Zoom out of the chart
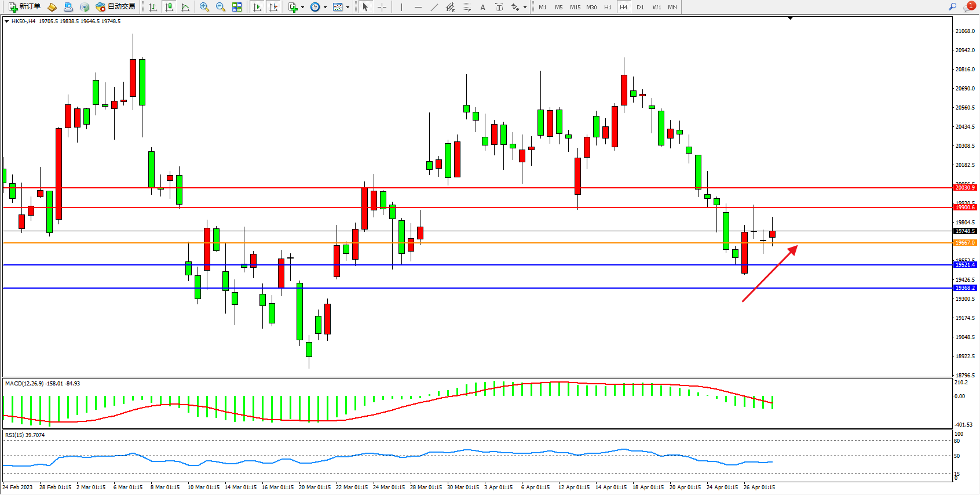 (x=221, y=7)
